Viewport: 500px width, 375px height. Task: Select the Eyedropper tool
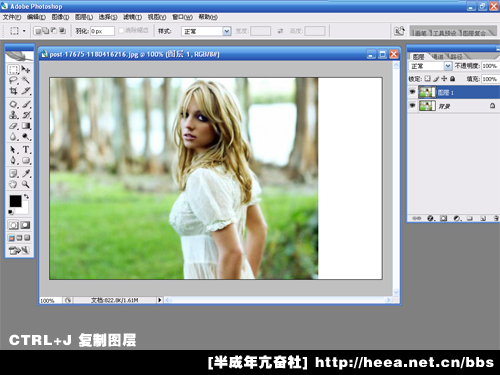click(x=26, y=173)
